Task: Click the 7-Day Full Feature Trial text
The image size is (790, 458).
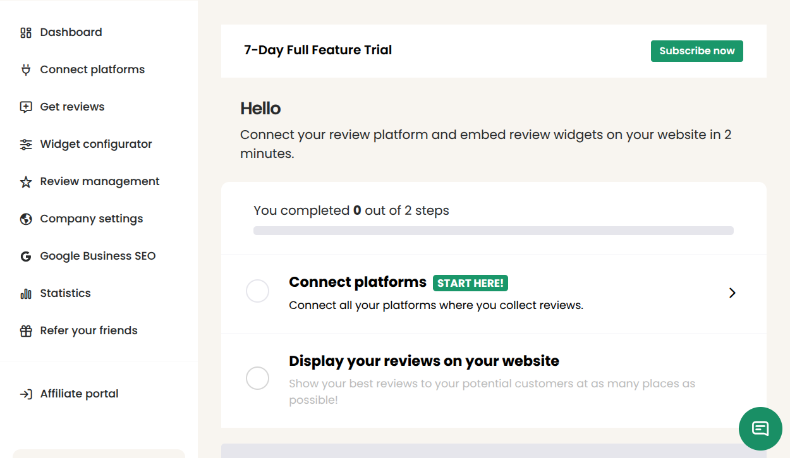Action: point(317,50)
